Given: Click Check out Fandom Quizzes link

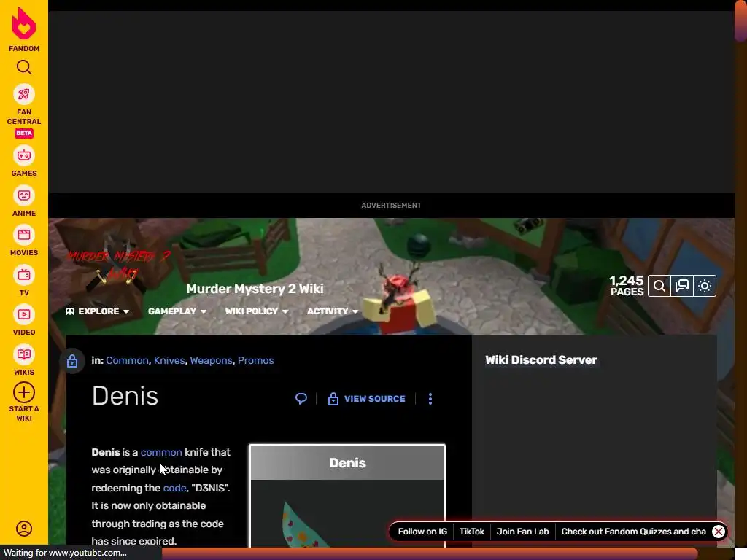Looking at the screenshot, I should (x=634, y=532).
